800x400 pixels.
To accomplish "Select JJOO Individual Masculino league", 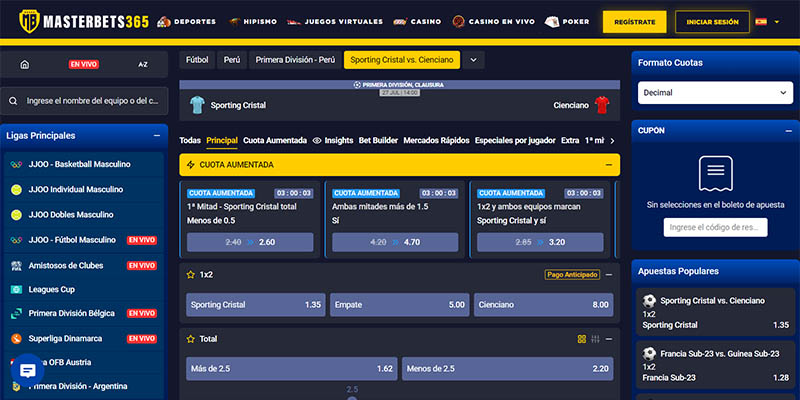I will pos(84,189).
